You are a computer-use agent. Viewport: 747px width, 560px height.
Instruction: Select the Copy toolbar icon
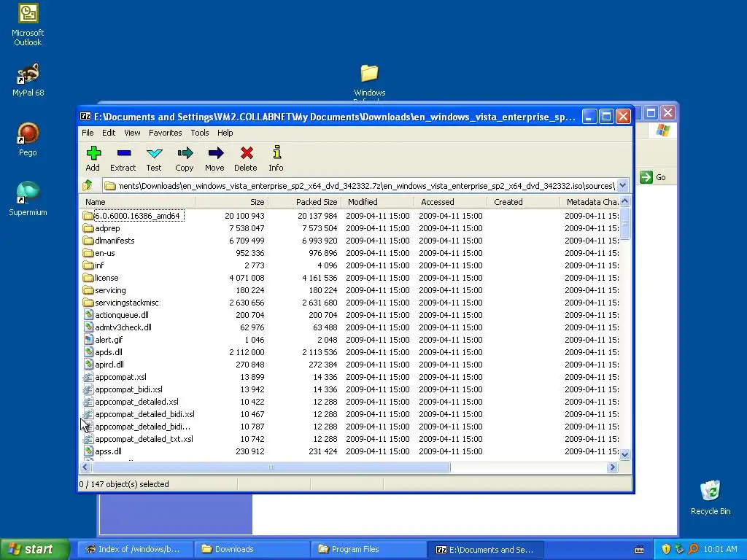point(185,153)
